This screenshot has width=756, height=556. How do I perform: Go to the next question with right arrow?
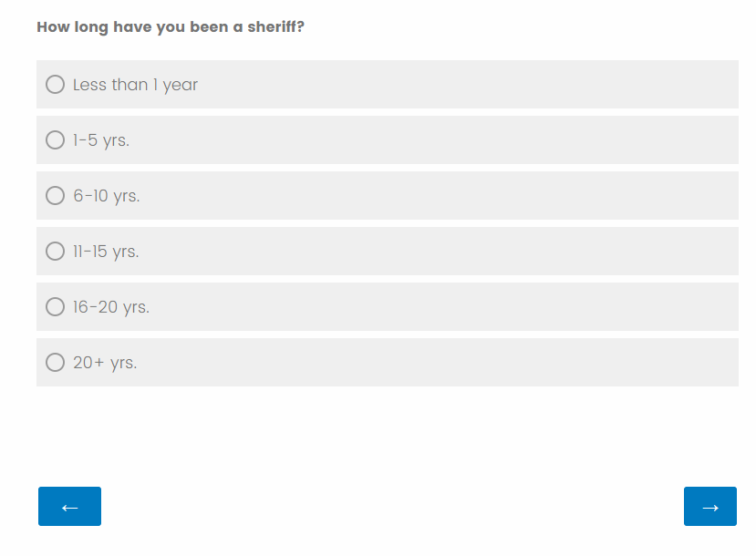pos(709,507)
